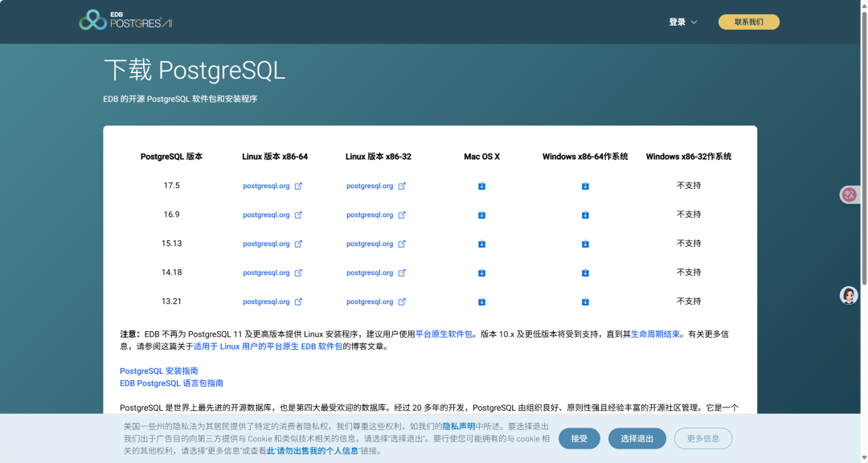Image resolution: width=868 pixels, height=463 pixels.
Task: Click 不支持 in the 17.5 row
Action: 689,186
